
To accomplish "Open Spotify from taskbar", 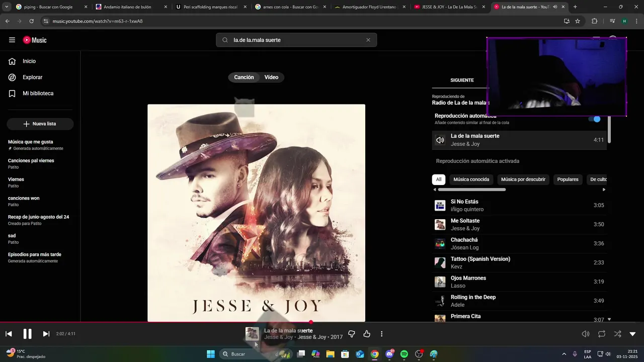I will [x=404, y=354].
